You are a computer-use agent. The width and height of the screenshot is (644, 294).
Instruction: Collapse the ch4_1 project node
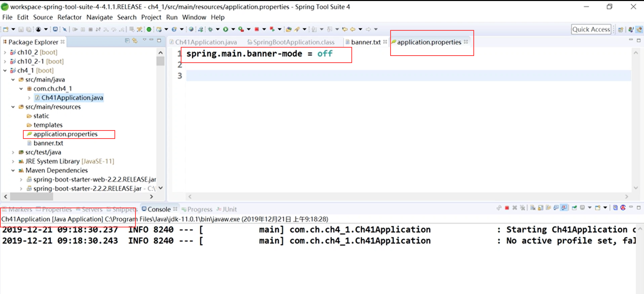[x=5, y=71]
